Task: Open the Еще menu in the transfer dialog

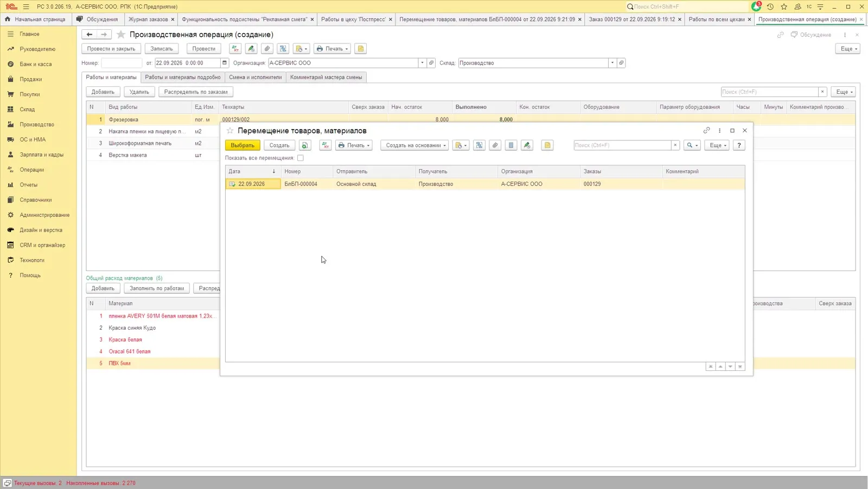Action: 717,145
